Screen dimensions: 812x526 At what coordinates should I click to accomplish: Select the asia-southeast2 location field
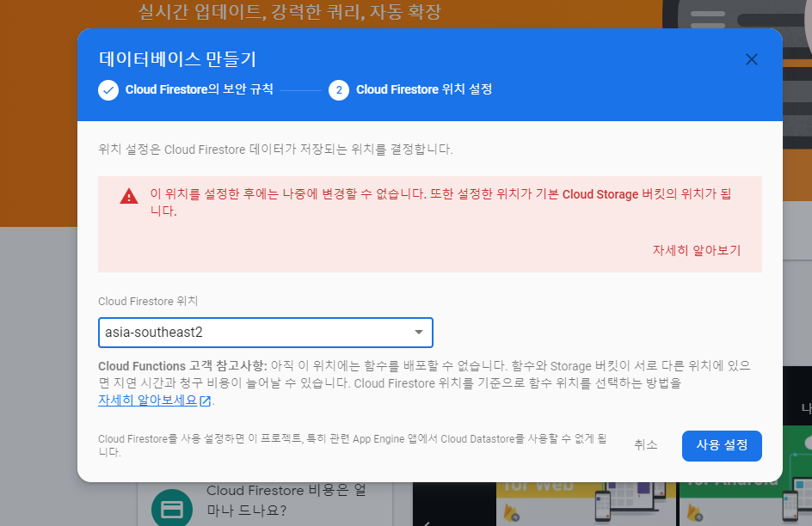[x=266, y=333]
